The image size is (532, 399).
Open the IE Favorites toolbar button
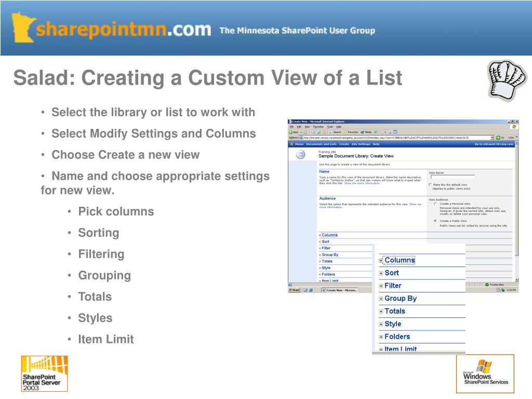[351, 132]
